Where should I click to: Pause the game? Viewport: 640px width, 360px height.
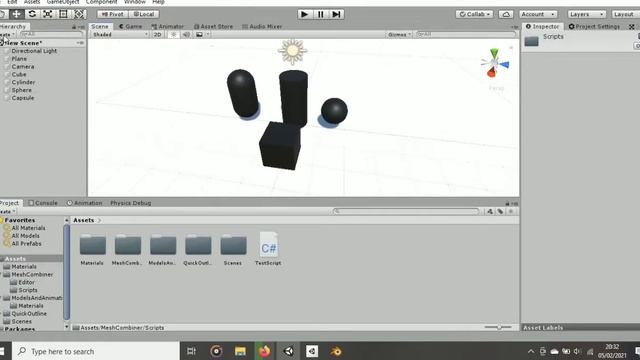coord(320,14)
